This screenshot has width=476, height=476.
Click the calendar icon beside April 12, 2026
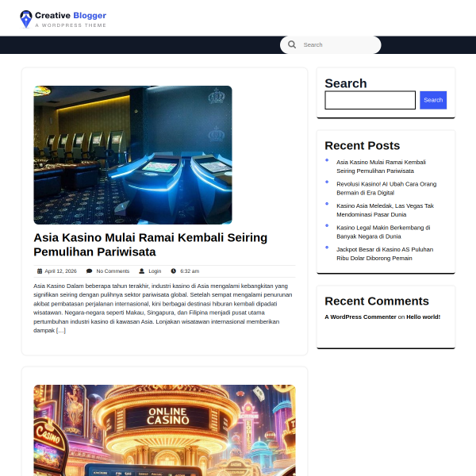pyautogui.click(x=40, y=271)
